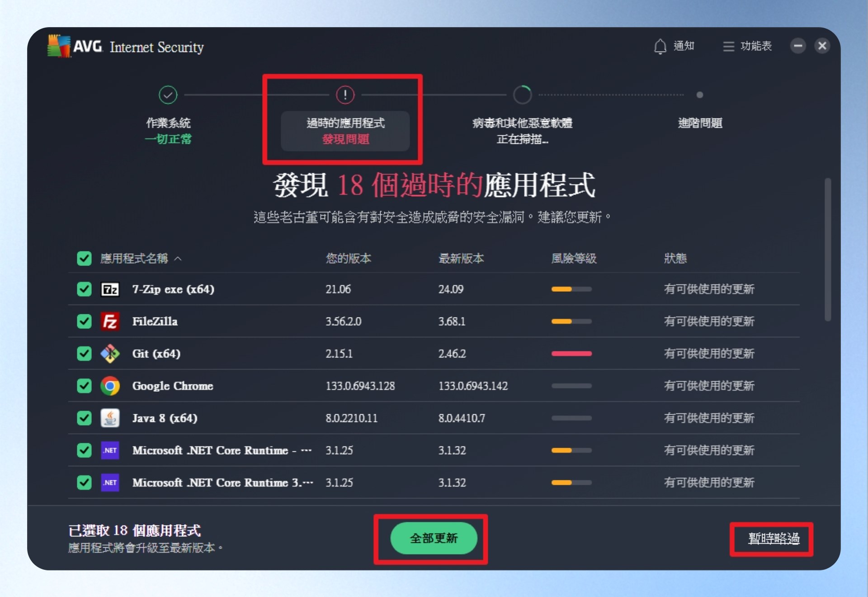The image size is (868, 597).
Task: Click the update available status for Google Chrome
Action: point(709,386)
